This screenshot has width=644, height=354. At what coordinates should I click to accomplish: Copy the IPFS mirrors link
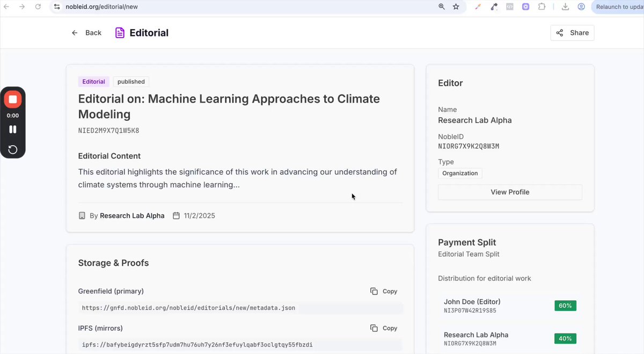point(384,328)
